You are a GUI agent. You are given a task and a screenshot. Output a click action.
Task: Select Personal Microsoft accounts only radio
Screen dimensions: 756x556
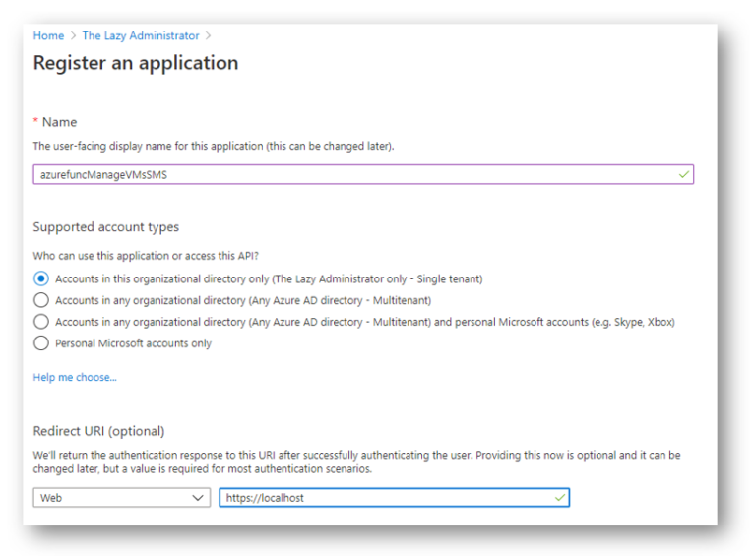[x=41, y=343]
